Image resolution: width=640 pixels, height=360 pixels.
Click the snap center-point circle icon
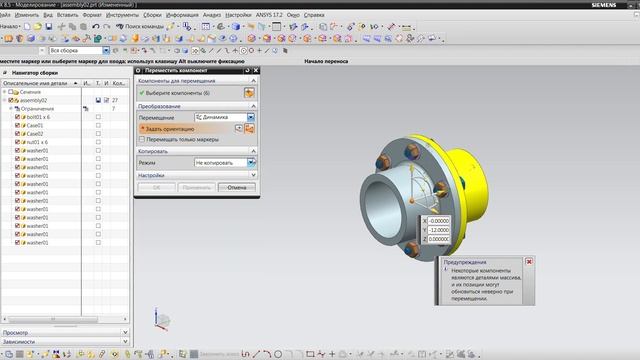243,51
